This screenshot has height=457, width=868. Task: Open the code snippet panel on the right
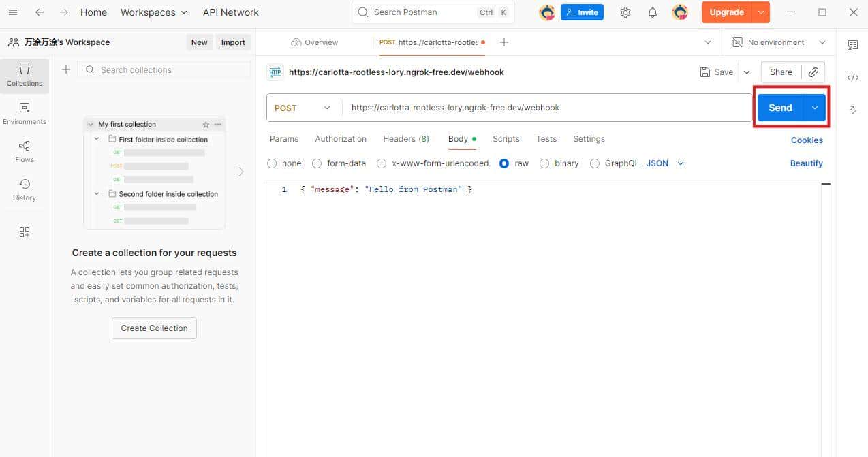click(853, 78)
